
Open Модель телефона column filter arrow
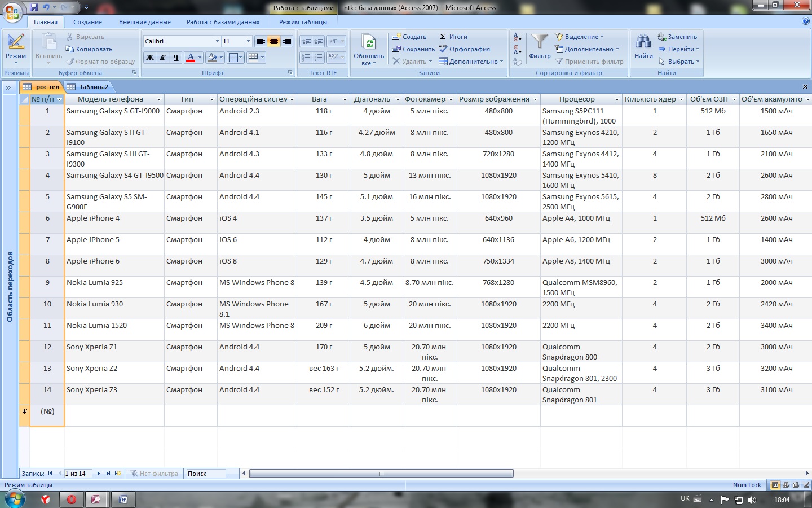click(159, 99)
